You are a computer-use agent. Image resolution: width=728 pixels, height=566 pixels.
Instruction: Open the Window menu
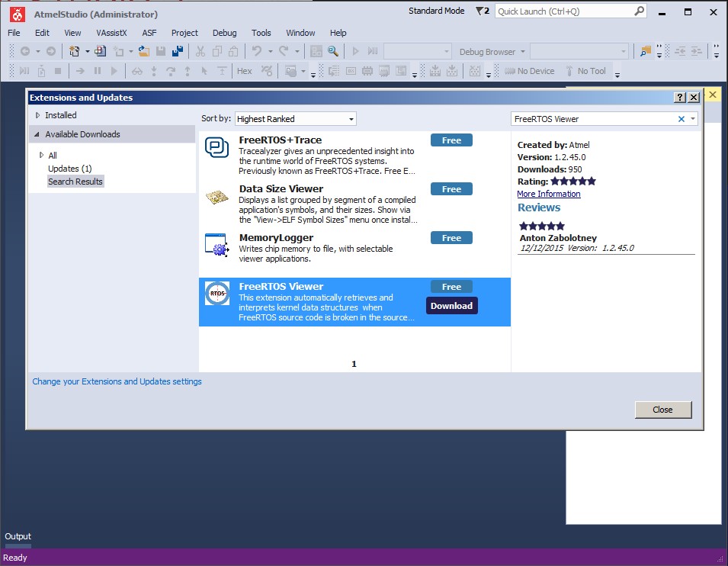(300, 33)
